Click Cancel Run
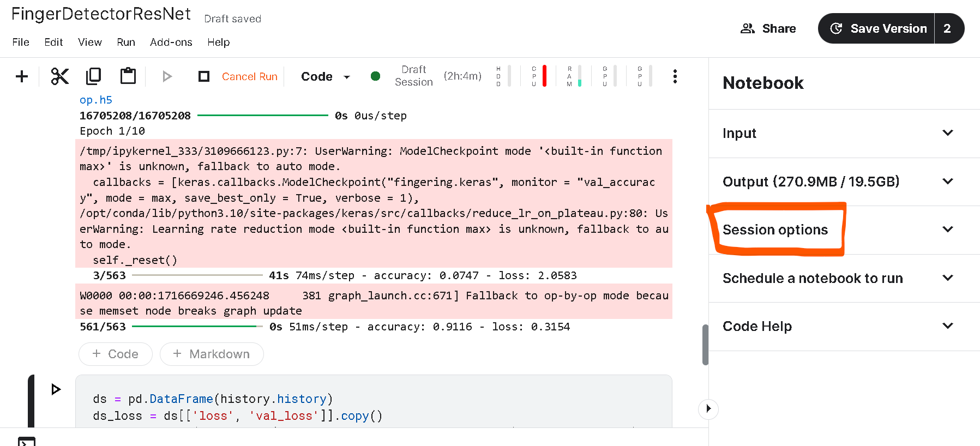 (249, 77)
